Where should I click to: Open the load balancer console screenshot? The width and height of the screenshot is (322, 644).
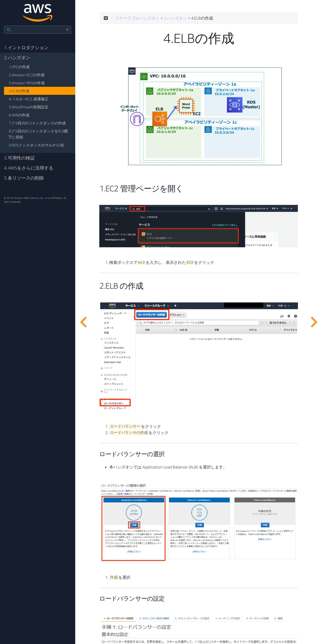tap(199, 357)
